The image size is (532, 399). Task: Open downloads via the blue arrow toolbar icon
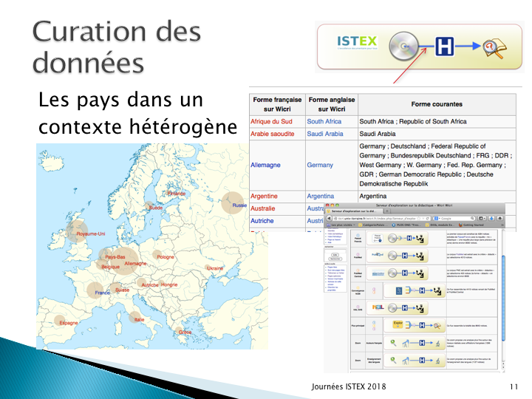491,218
